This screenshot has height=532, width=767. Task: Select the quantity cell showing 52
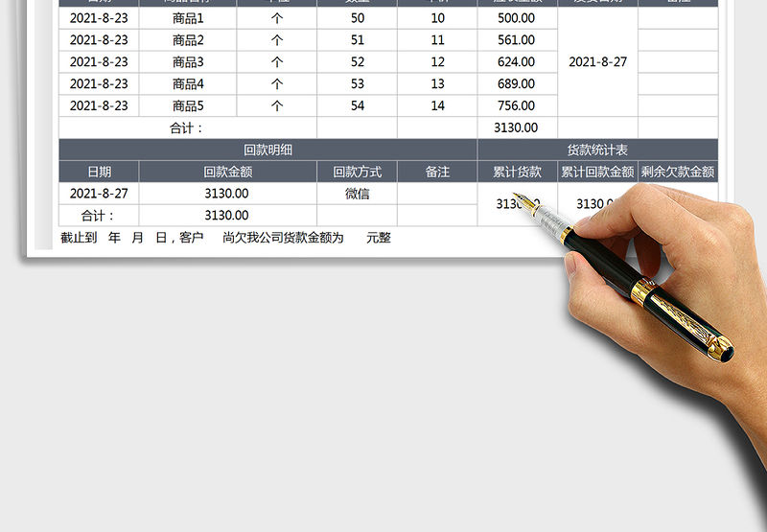click(x=358, y=62)
